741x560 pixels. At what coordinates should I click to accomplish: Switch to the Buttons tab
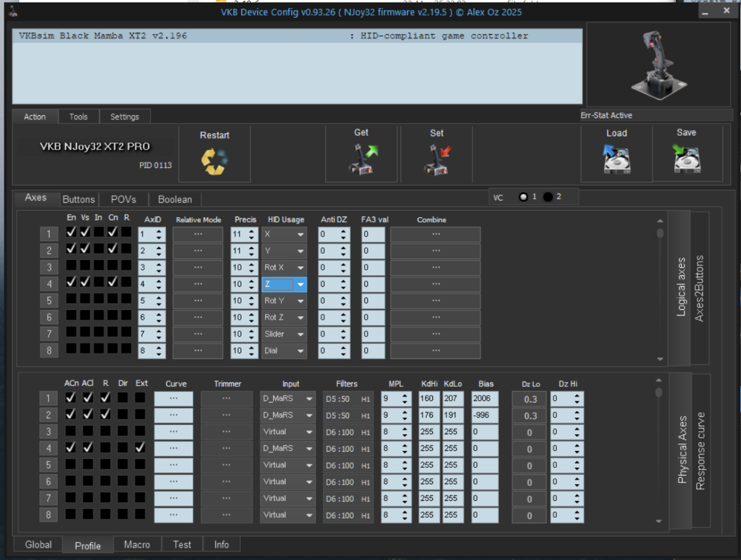(78, 200)
